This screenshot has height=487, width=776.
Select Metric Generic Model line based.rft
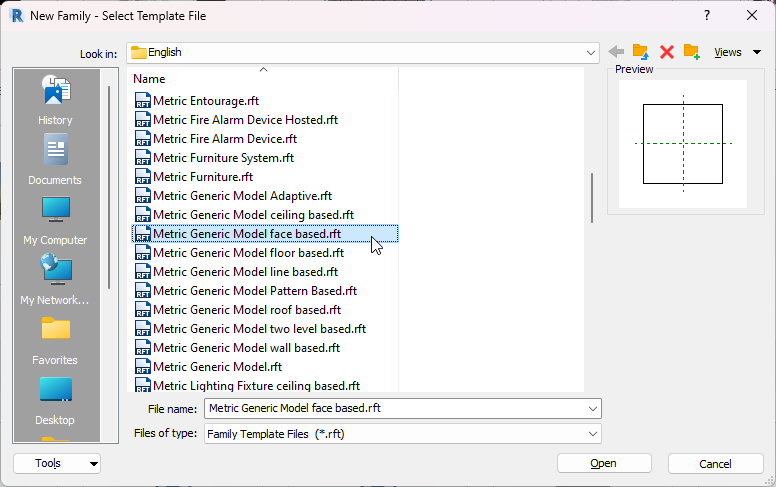(x=245, y=272)
